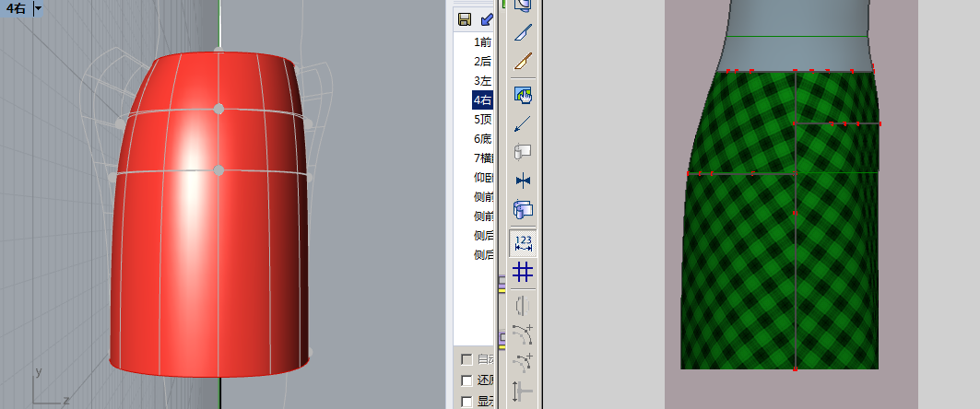Select the stacked blue cylinders tool

(x=523, y=209)
